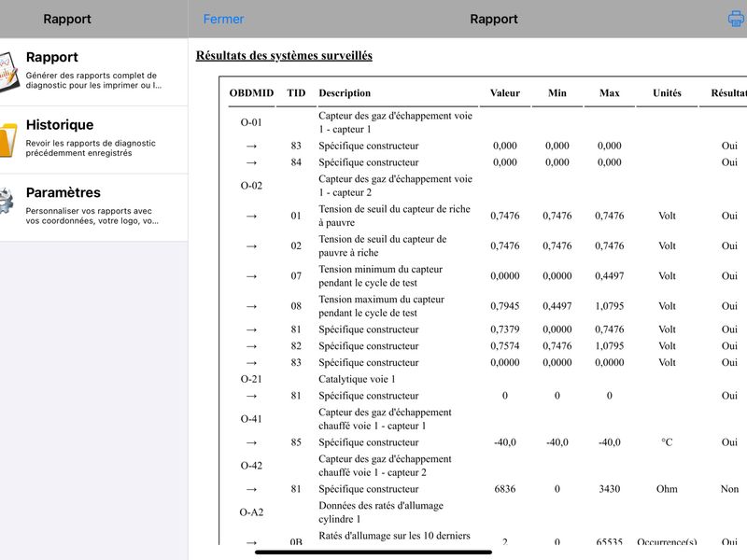Image resolution: width=747 pixels, height=560 pixels.
Task: Tap the printer icon in header
Action: [736, 19]
